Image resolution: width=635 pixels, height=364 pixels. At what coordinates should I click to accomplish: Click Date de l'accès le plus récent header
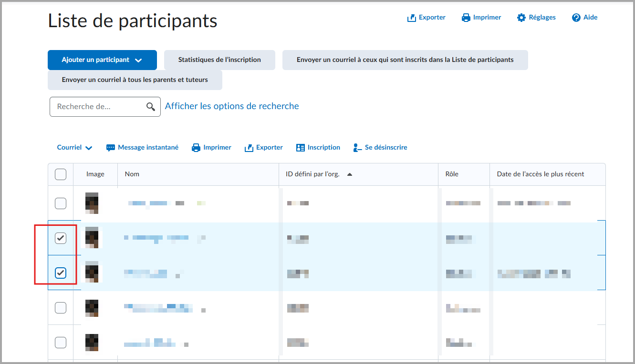(x=541, y=174)
